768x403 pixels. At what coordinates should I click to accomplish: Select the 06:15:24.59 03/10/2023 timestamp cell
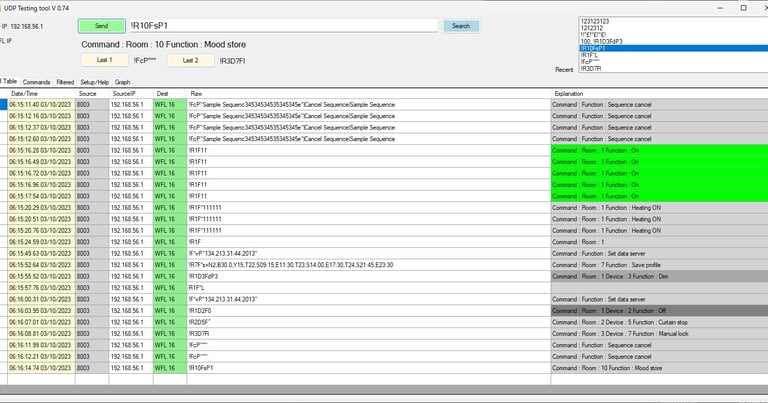coord(41,242)
